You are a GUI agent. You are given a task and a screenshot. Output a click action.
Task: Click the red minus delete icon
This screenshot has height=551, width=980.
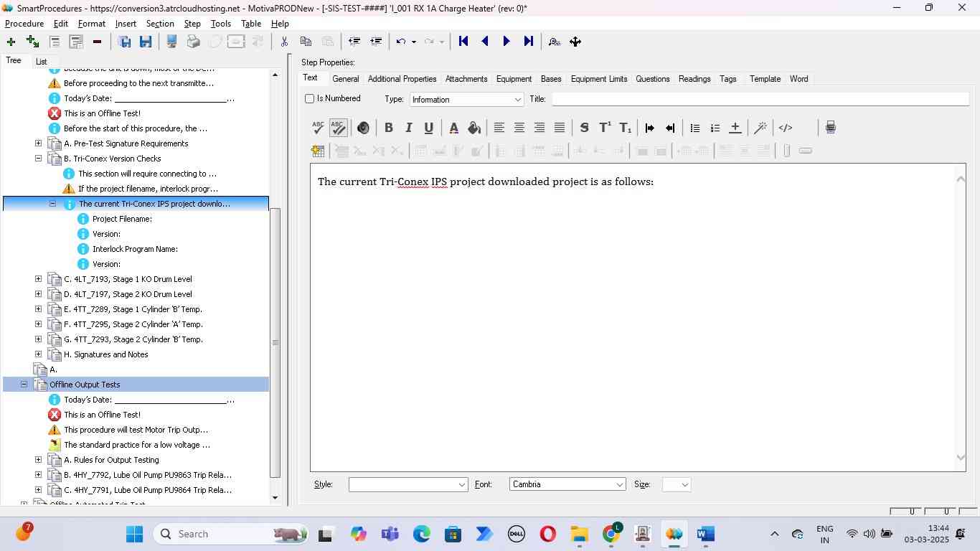[x=97, y=42]
